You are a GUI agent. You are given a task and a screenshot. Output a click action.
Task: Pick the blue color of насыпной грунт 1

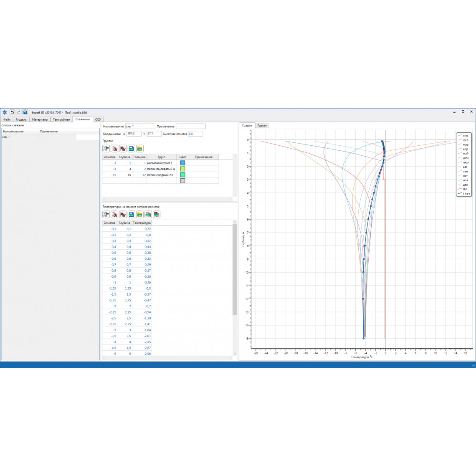(x=183, y=163)
